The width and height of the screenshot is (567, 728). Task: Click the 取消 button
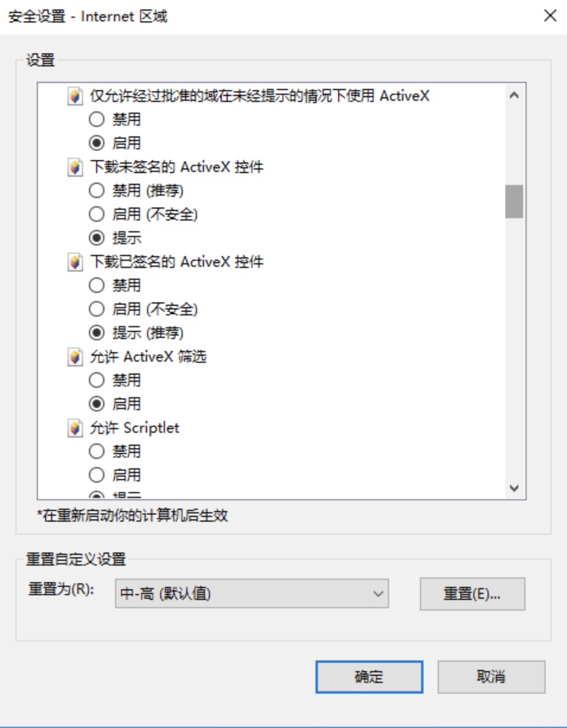491,677
